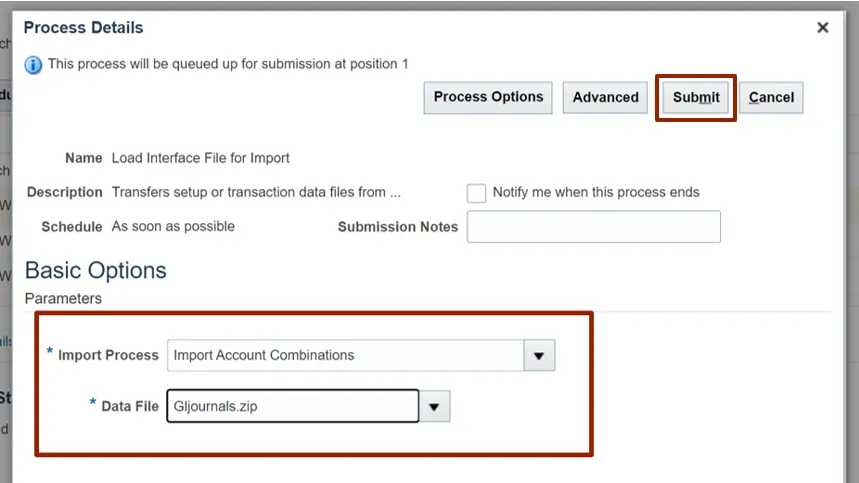This screenshot has height=483, width=859.
Task: Click the Process Details dialog title
Action: click(x=83, y=27)
